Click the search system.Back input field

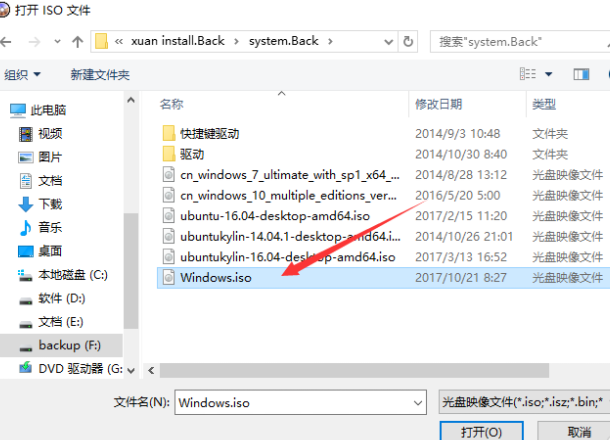coord(520,41)
